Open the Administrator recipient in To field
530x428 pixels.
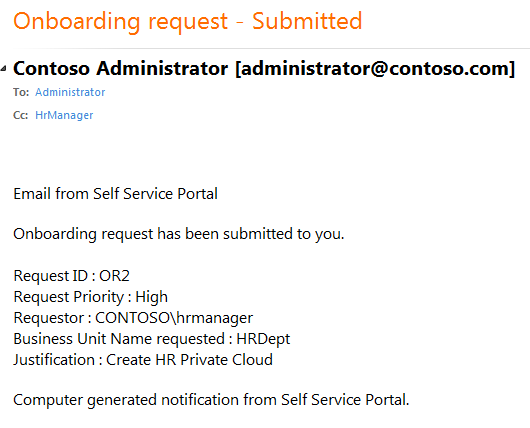tap(70, 92)
